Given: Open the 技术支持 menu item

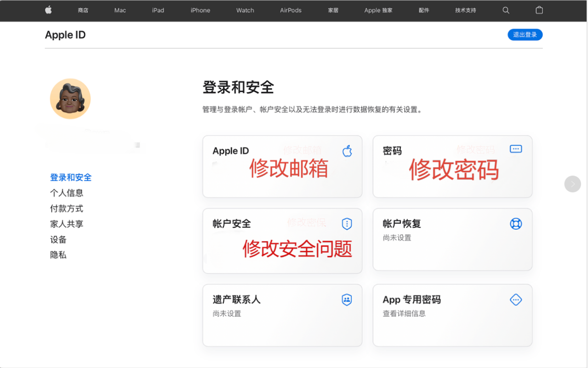Looking at the screenshot, I should (x=465, y=10).
